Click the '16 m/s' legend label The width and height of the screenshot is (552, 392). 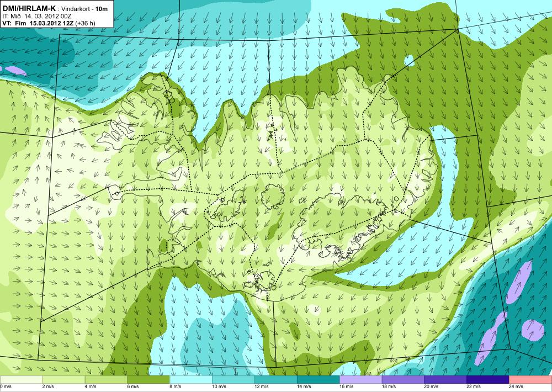pos(347,386)
